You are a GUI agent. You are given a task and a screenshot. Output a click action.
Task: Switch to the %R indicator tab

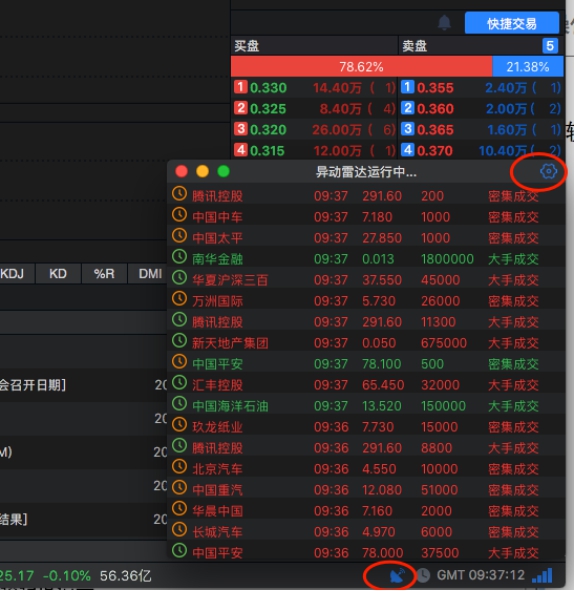click(x=104, y=273)
